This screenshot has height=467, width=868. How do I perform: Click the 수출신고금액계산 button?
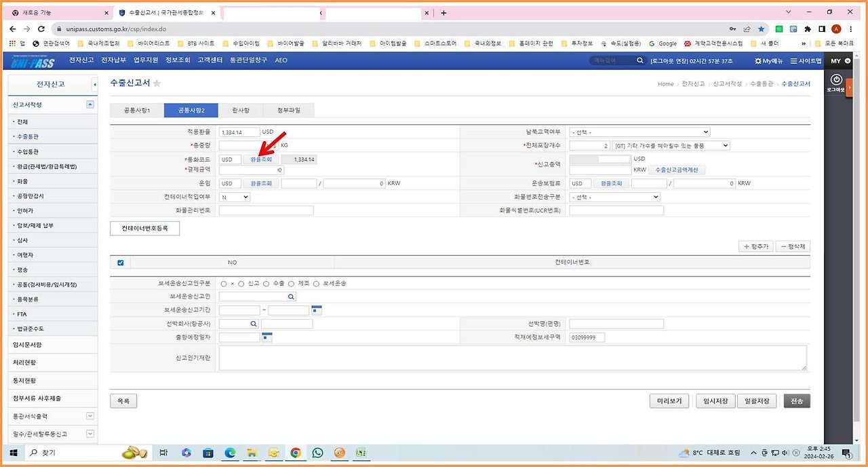[x=677, y=170]
